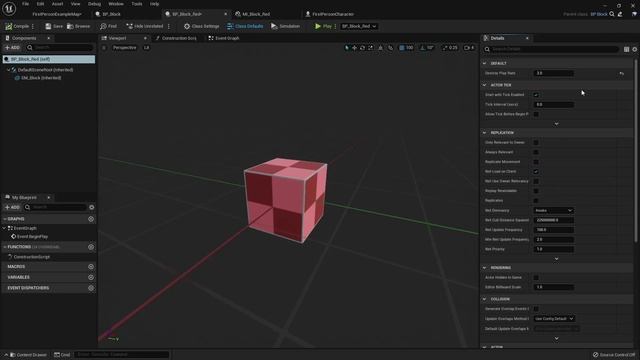Open viewport options hamburger menu
This screenshot has height=360, width=640.
pyautogui.click(x=104, y=48)
